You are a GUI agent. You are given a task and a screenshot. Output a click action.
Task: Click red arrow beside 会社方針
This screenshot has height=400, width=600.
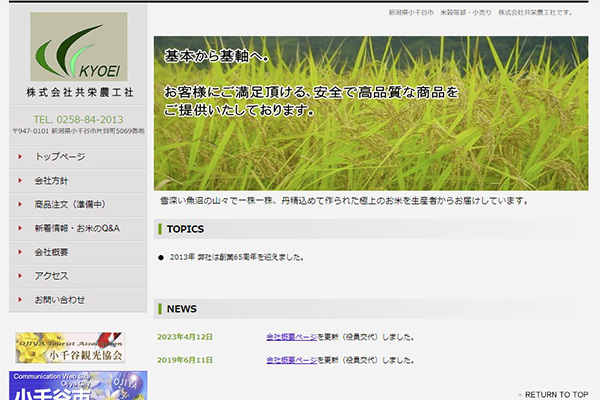point(20,181)
